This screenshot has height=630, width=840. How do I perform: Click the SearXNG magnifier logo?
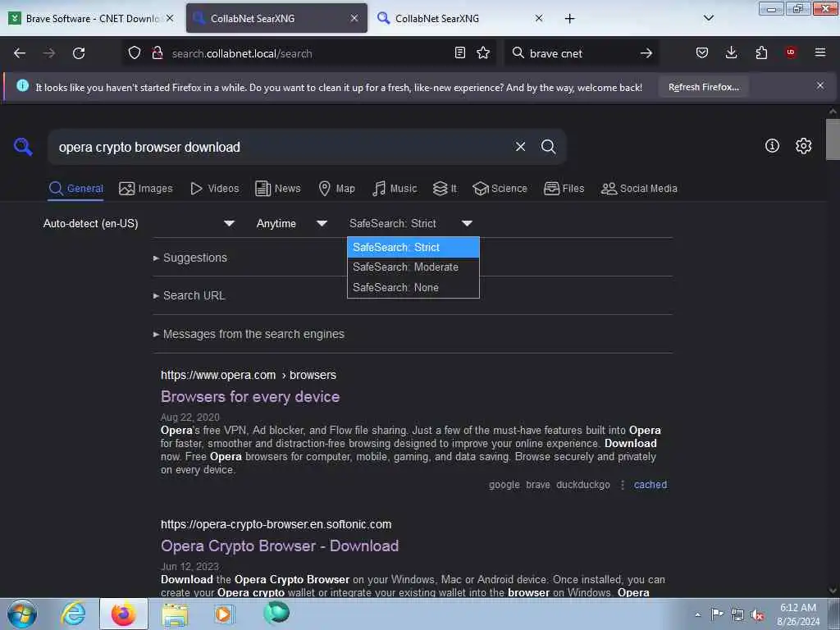[23, 146]
